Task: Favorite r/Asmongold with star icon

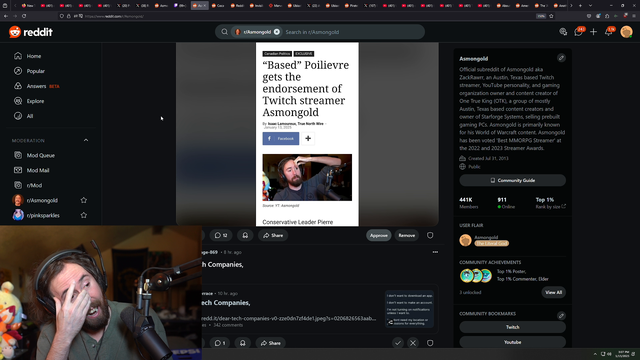Action: (x=84, y=200)
